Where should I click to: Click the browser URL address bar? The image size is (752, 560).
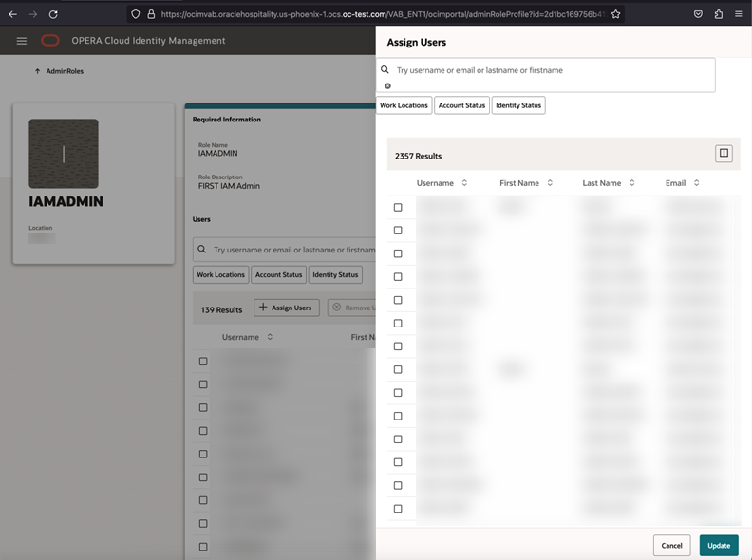pyautogui.click(x=374, y=14)
